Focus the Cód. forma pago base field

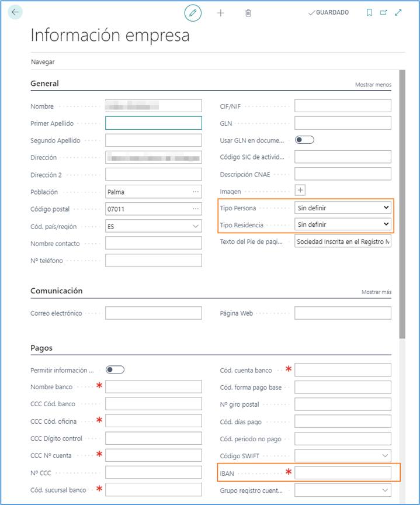coord(343,387)
